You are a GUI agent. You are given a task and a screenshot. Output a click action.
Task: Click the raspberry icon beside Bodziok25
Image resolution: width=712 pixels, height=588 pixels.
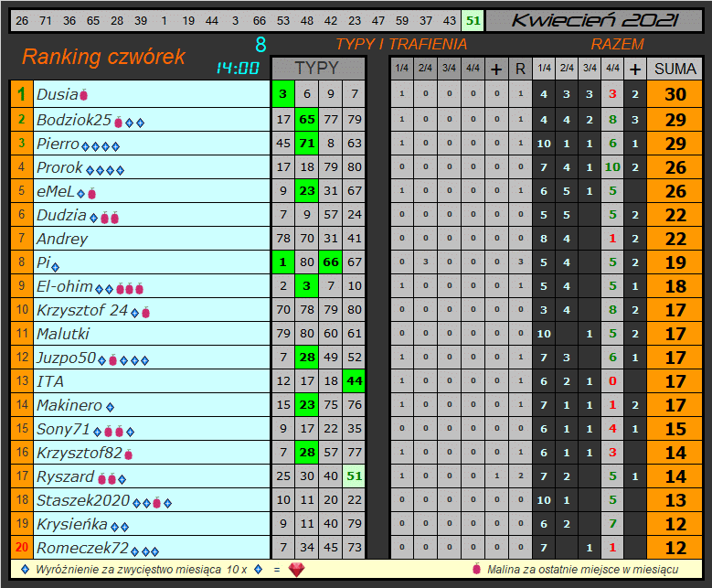click(119, 122)
